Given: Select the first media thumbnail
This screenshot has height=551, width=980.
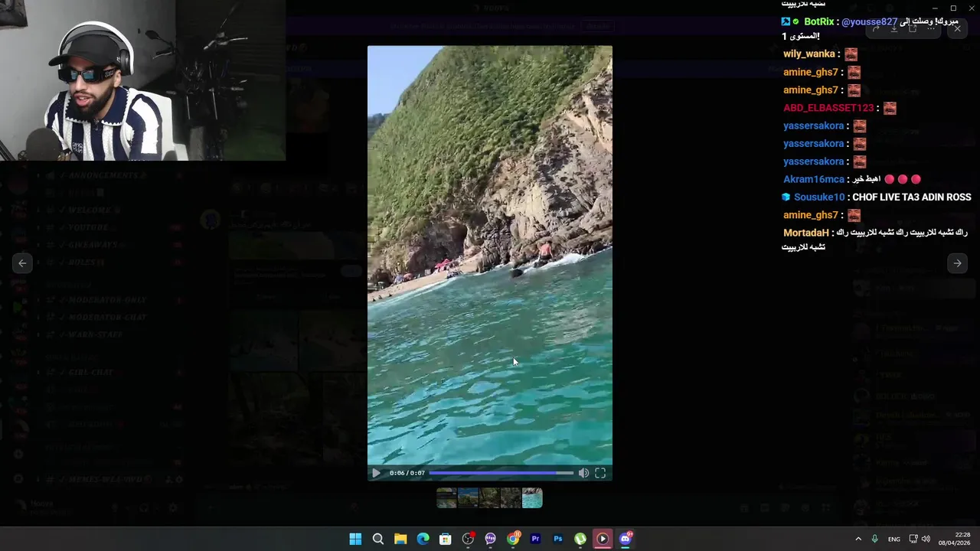Looking at the screenshot, I should click(x=446, y=498).
